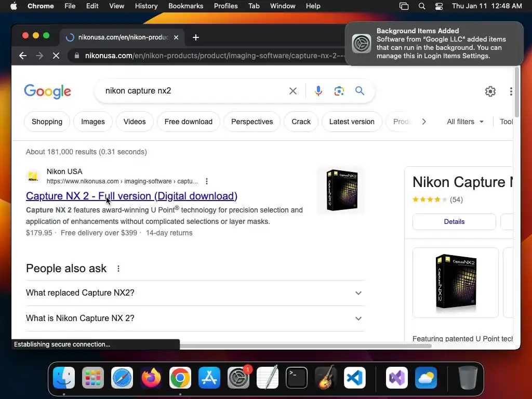This screenshot has height=399, width=532.
Task: Switch to Videos results
Action: (135, 122)
